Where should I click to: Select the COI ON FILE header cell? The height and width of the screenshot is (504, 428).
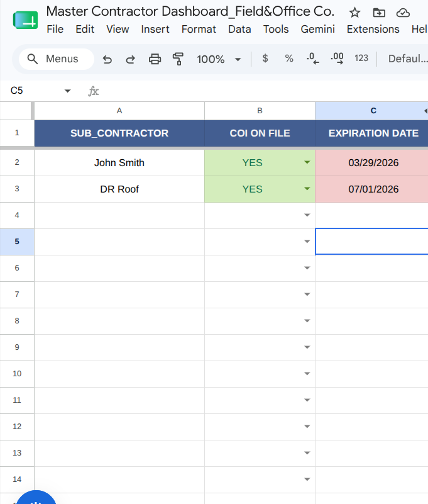click(x=260, y=133)
